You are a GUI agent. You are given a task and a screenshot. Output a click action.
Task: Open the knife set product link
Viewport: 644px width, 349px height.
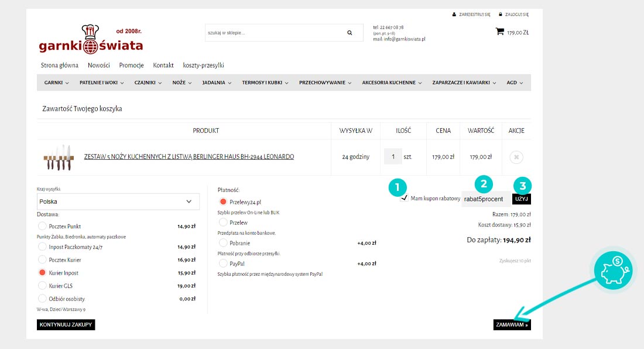pyautogui.click(x=189, y=157)
